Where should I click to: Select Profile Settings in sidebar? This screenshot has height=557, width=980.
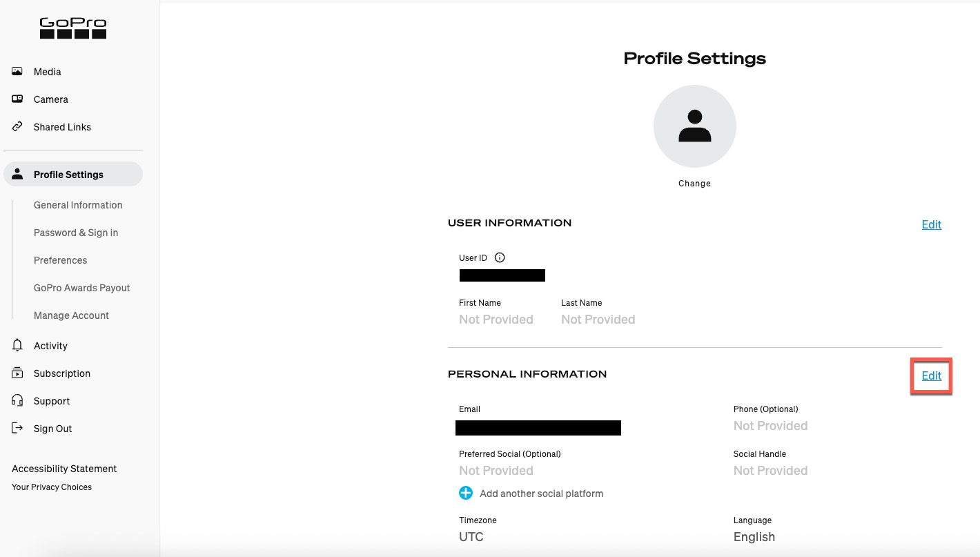tap(73, 175)
